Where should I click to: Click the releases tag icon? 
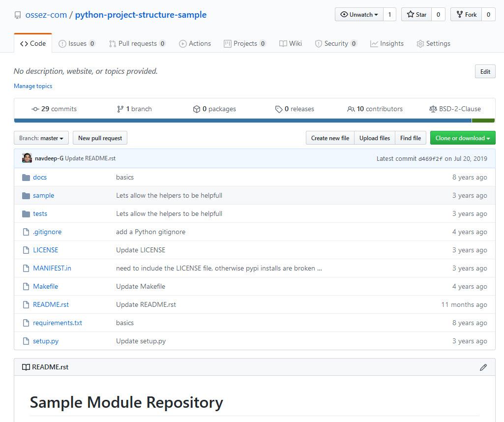point(279,109)
